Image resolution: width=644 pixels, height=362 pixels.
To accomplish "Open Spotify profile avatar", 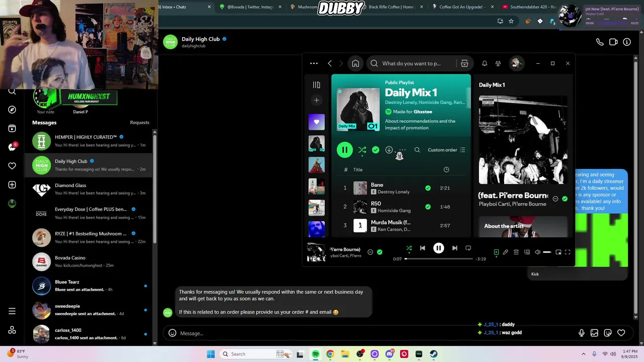I will [516, 63].
